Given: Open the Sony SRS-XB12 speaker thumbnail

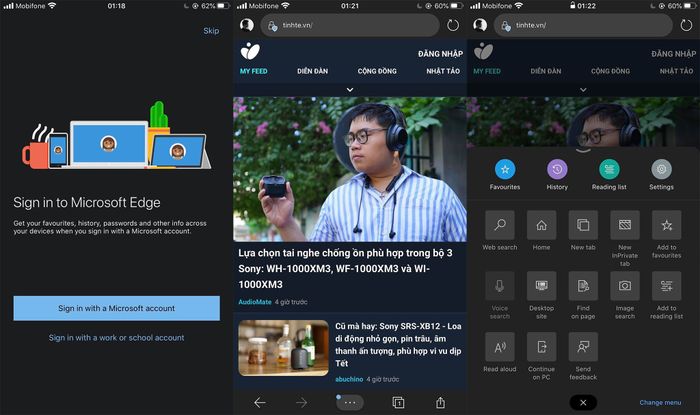Looking at the screenshot, I should pos(283,348).
